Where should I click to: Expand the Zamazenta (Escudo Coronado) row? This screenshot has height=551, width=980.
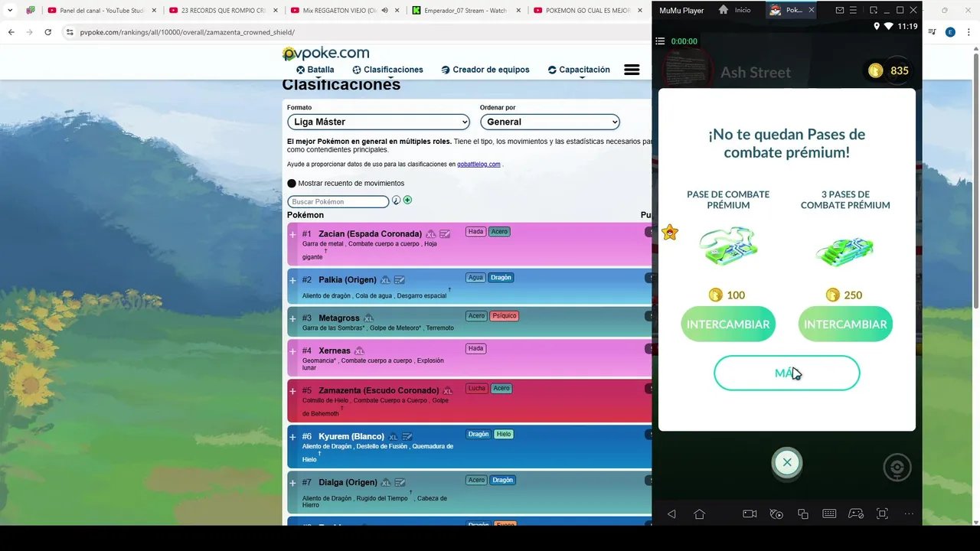tap(292, 390)
